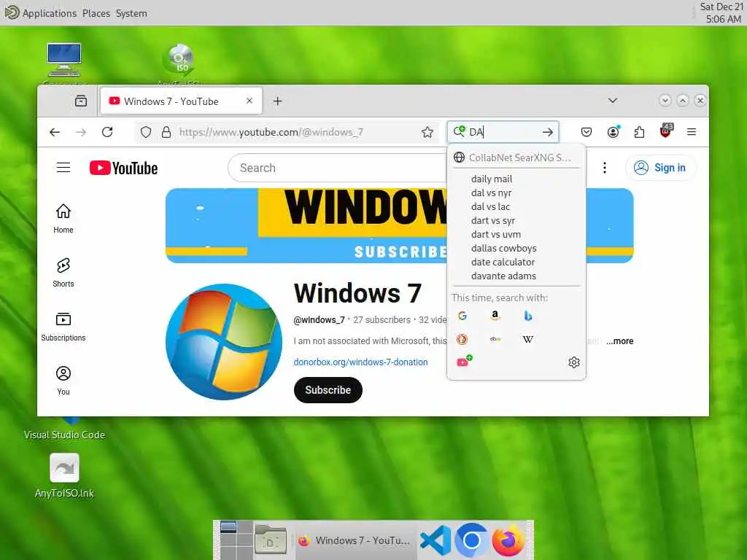Screen dimensions: 747x560
Task: Open YouTube settings three-dot menu
Action: pos(605,168)
